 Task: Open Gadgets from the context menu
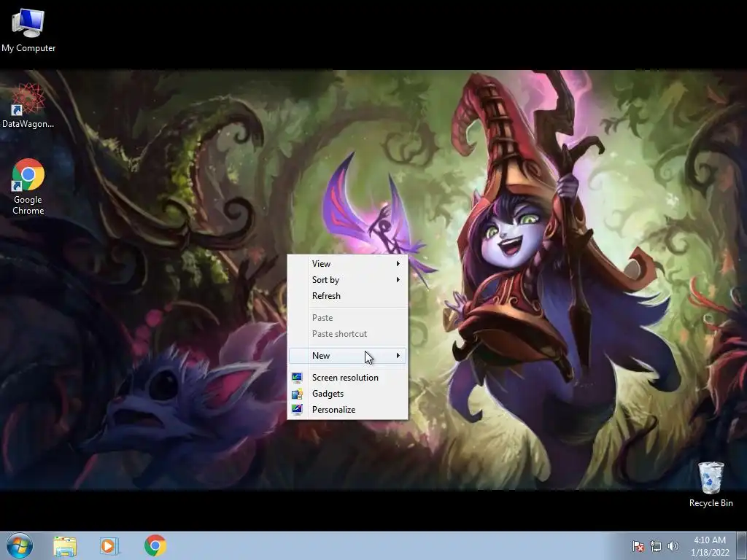click(x=347, y=394)
